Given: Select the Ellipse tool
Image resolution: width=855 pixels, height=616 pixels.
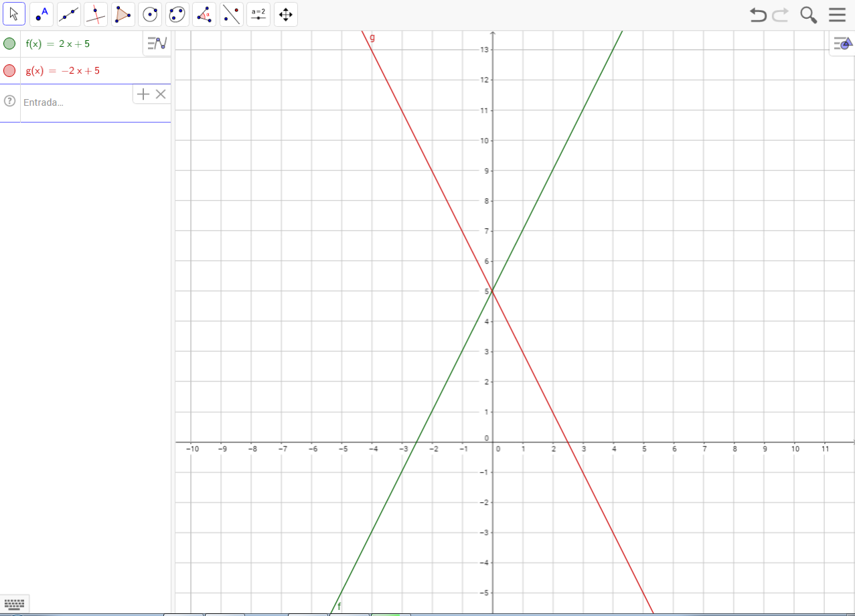Looking at the screenshot, I should pyautogui.click(x=177, y=14).
